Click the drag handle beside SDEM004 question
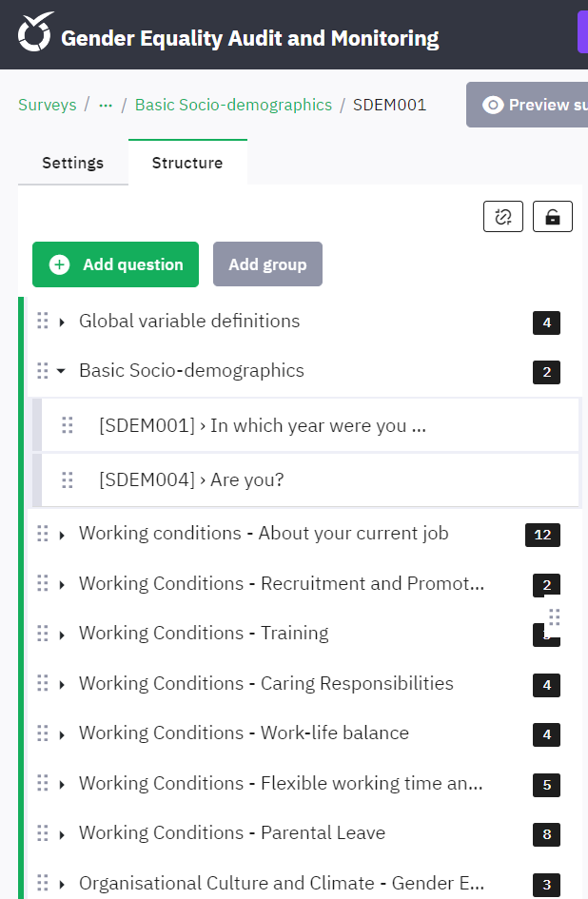The width and height of the screenshot is (588, 899). pos(68,480)
